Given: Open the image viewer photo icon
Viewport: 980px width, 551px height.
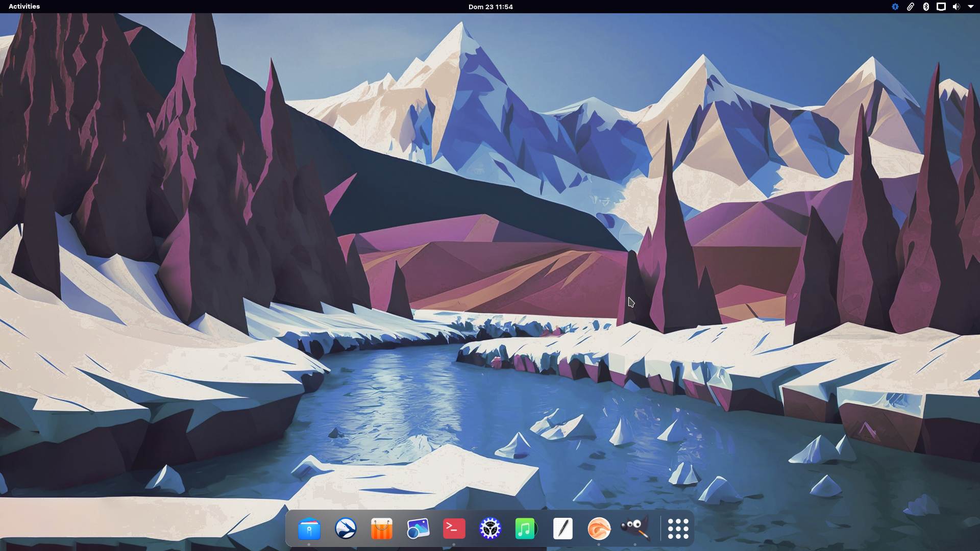Looking at the screenshot, I should 418,529.
